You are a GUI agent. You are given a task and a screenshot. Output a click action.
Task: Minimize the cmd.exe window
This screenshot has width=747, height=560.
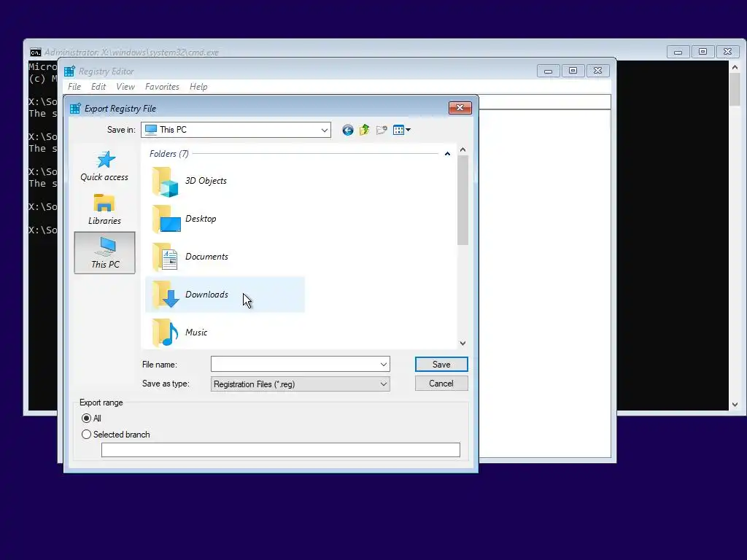tap(678, 52)
